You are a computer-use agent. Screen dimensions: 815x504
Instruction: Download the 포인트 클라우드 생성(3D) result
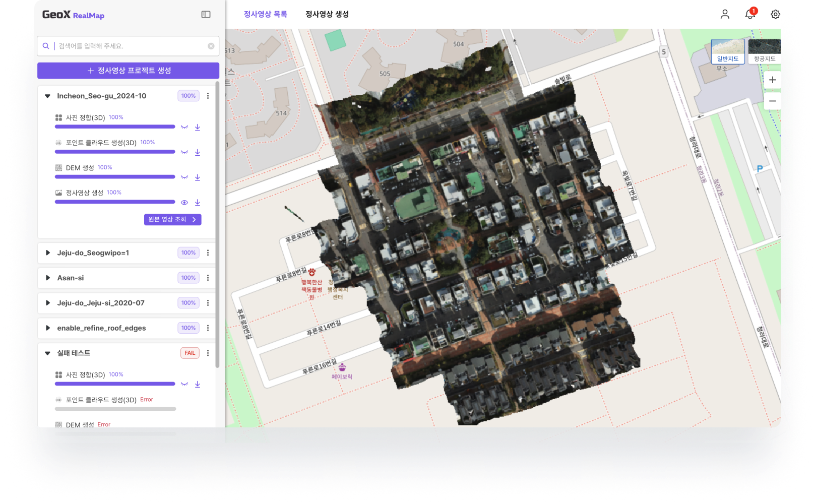pos(198,152)
